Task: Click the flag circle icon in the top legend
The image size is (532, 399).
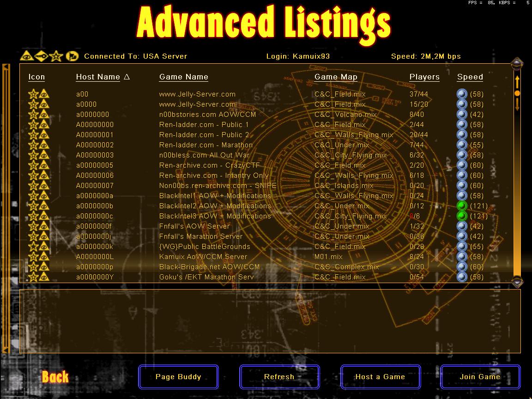Action: tap(72, 56)
